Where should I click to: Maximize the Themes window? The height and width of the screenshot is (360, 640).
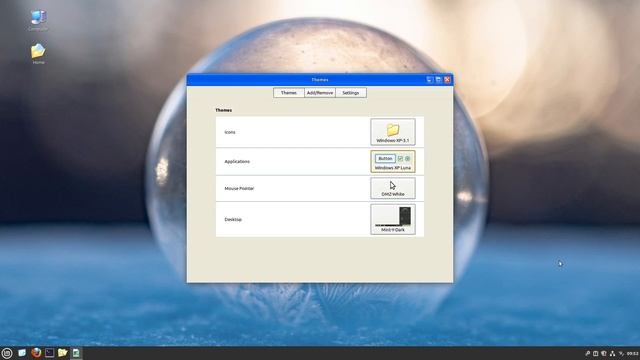click(x=438, y=80)
